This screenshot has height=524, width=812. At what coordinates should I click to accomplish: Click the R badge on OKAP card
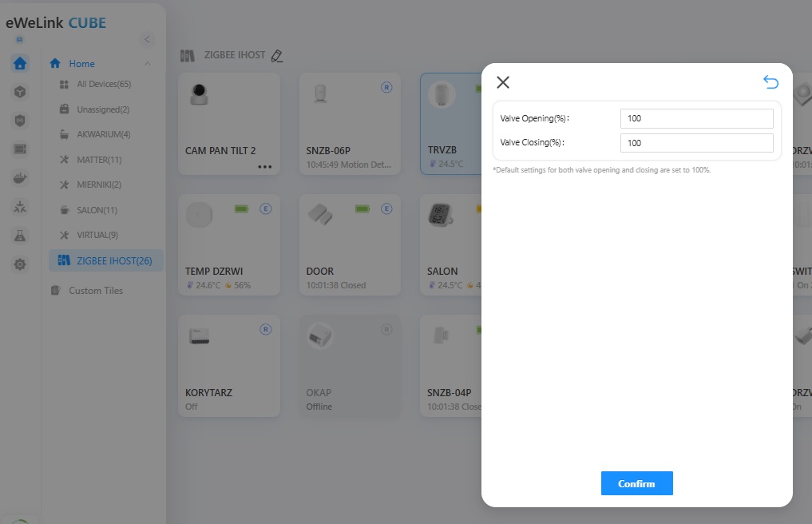[386, 330]
